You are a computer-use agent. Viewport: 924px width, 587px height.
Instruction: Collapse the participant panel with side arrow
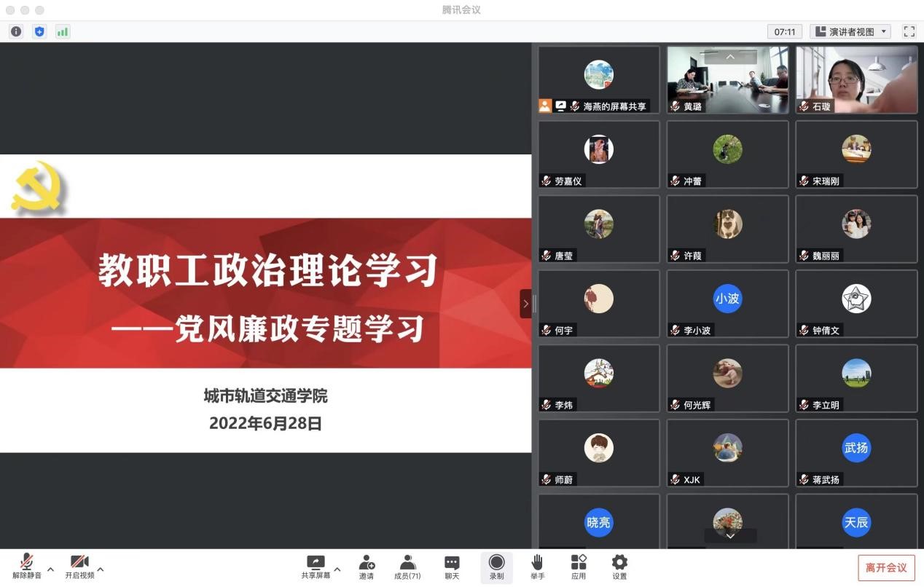pos(525,304)
